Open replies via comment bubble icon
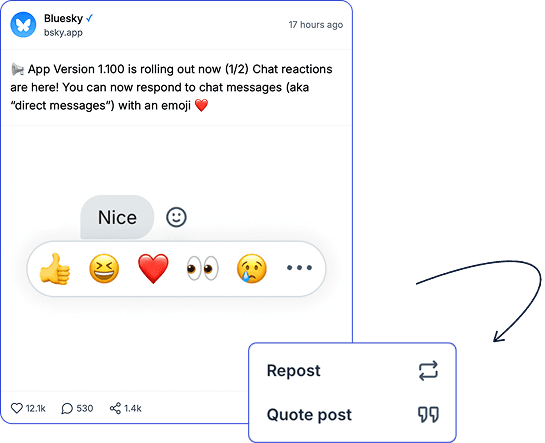 click(x=67, y=409)
